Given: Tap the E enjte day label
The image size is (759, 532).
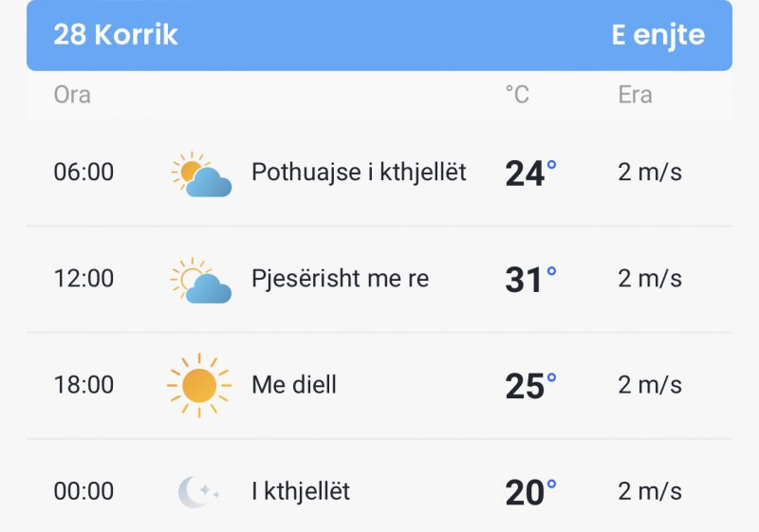Looking at the screenshot, I should [x=657, y=35].
